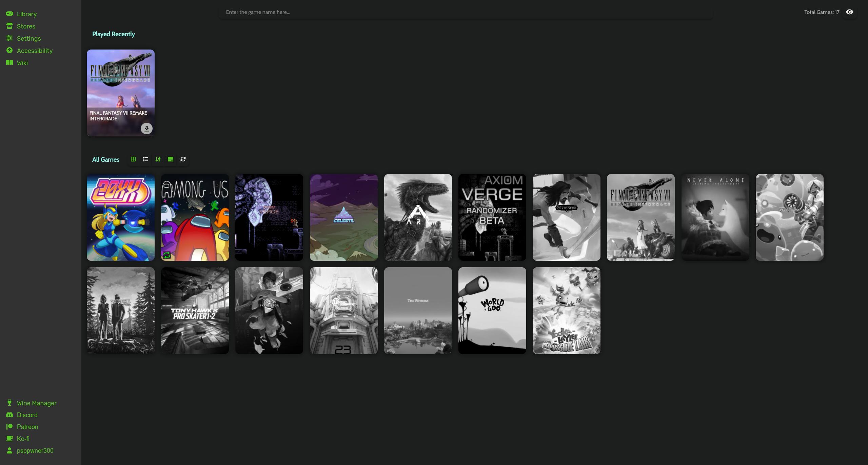868x465 pixels.
Task: Open the ARK dinosaur game cover
Action: 418,217
